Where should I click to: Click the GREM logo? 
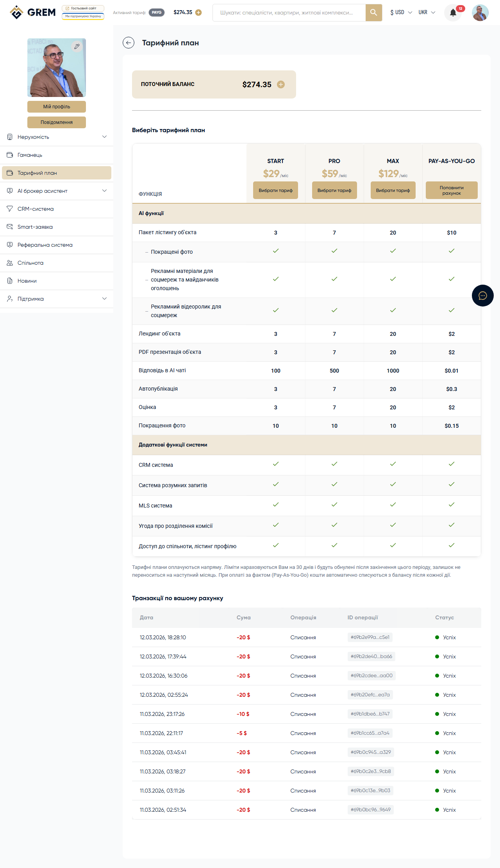pos(33,13)
